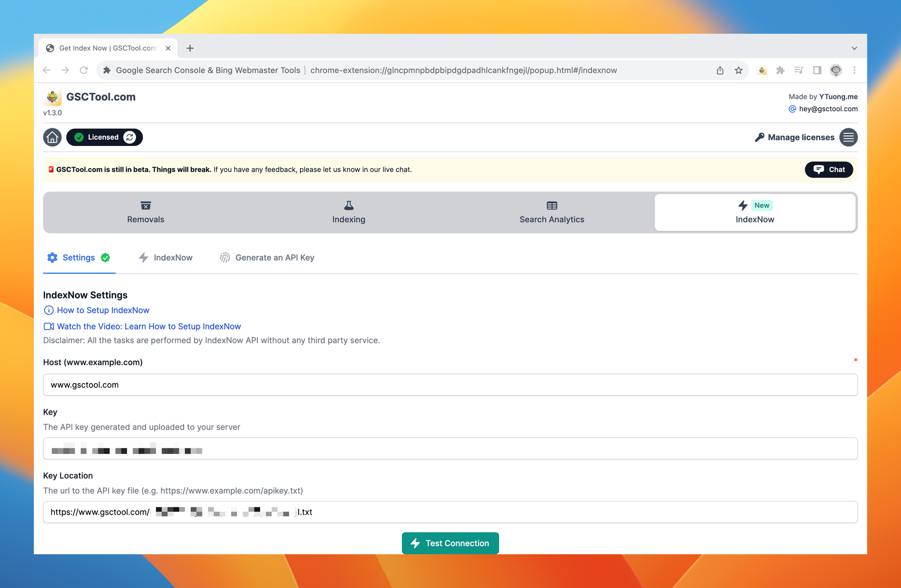Open the hamburger menu icon
901x588 pixels.
(848, 137)
